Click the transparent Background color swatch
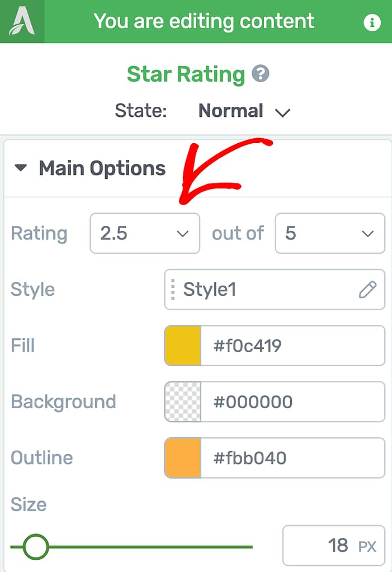392x572 pixels. click(183, 401)
